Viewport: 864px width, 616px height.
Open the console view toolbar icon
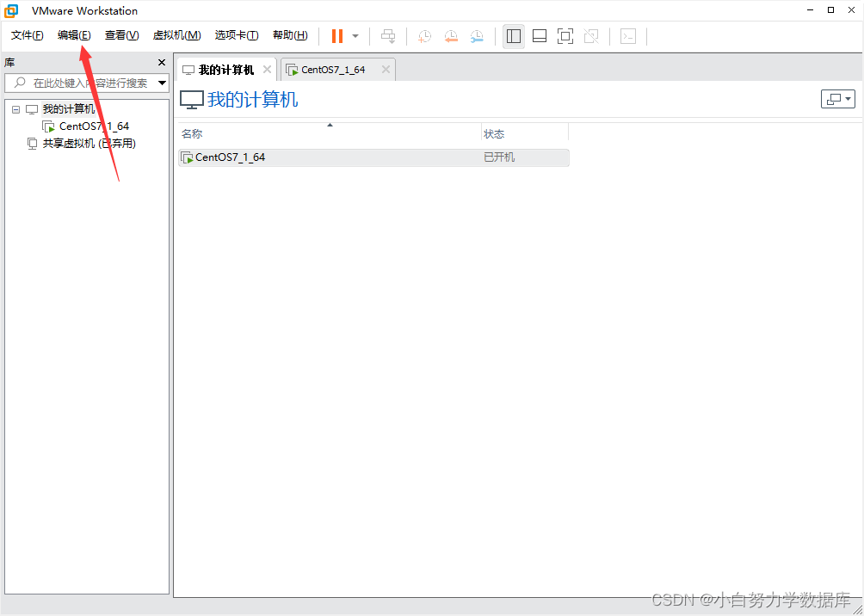coord(628,36)
